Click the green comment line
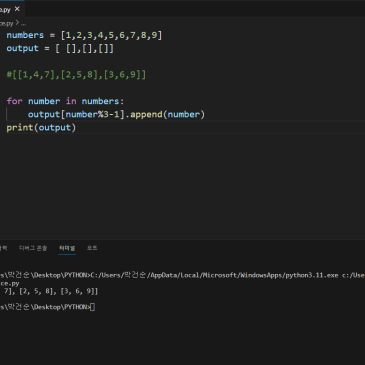This screenshot has height=365, width=365. 76,75
